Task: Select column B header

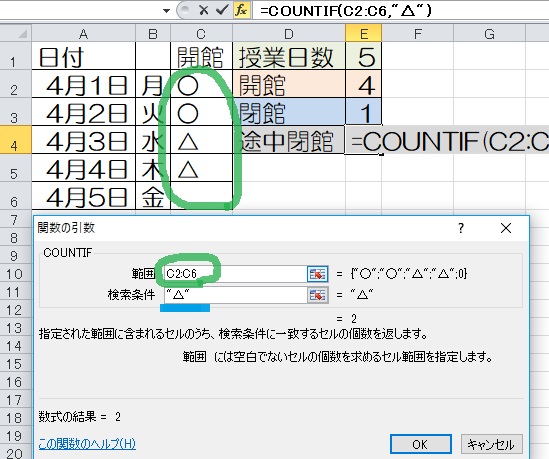Action: [153, 34]
